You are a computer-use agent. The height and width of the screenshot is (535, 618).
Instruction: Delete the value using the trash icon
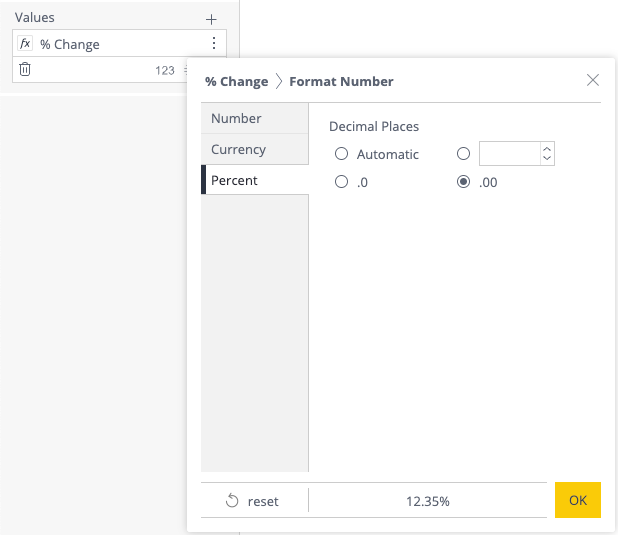click(25, 70)
